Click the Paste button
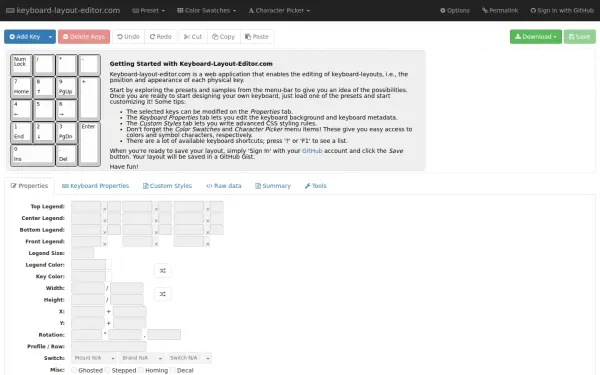The width and height of the screenshot is (600, 375). [x=257, y=37]
